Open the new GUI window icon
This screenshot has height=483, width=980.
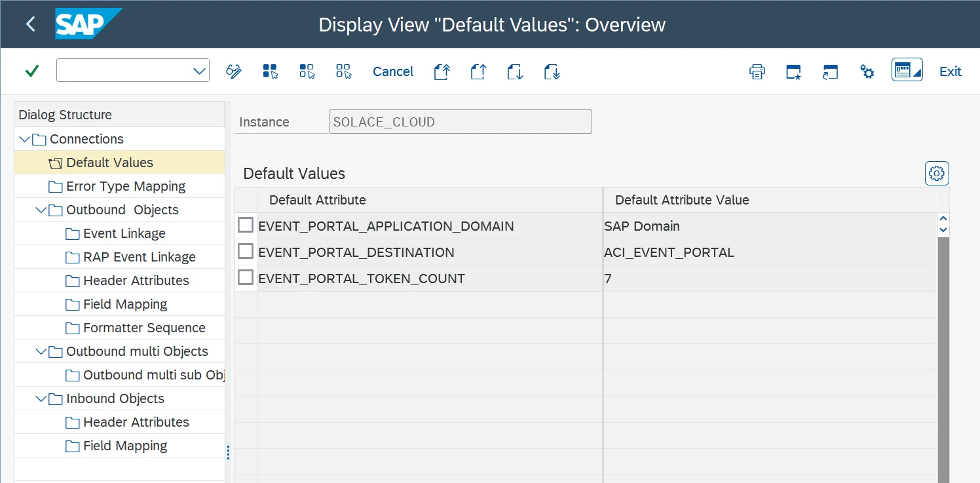pos(793,71)
